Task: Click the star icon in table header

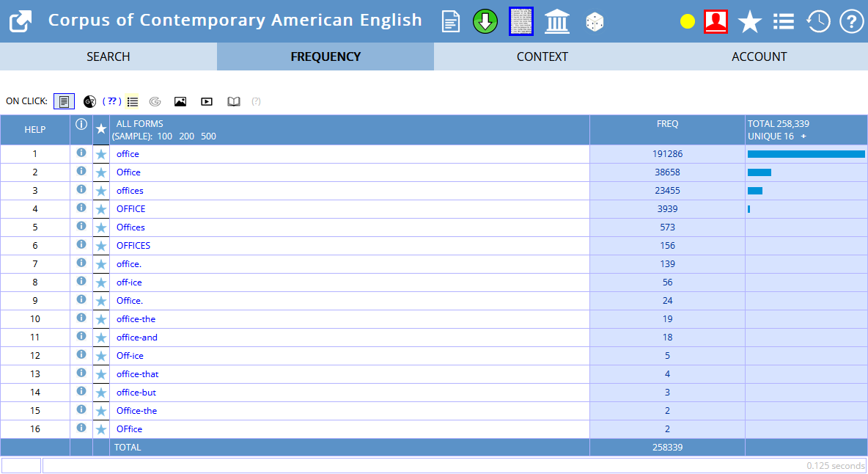Action: [x=100, y=129]
